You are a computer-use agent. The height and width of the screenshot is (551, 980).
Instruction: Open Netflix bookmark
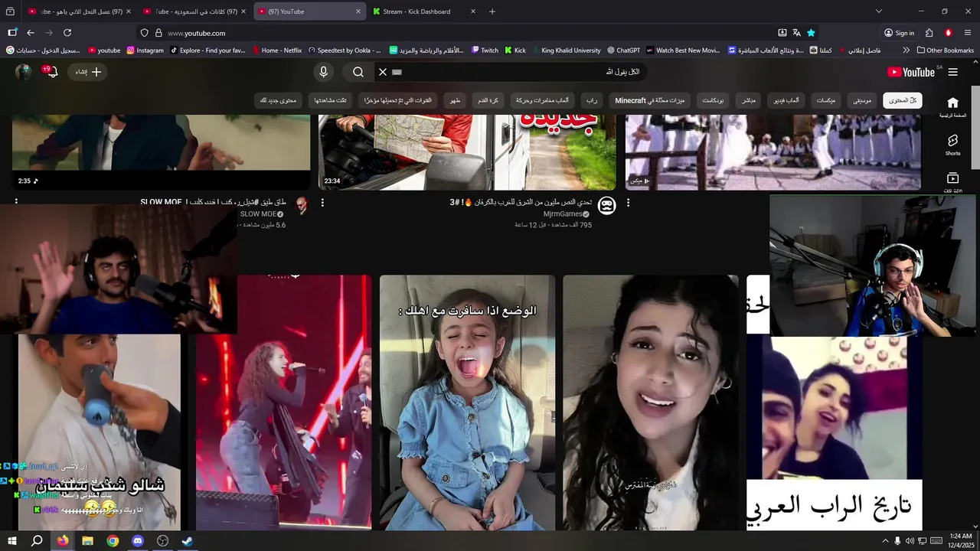[x=276, y=51]
